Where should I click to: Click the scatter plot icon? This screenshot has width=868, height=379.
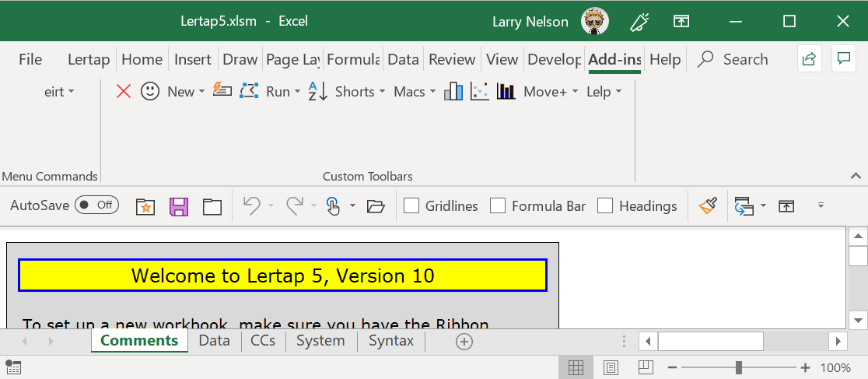[480, 92]
